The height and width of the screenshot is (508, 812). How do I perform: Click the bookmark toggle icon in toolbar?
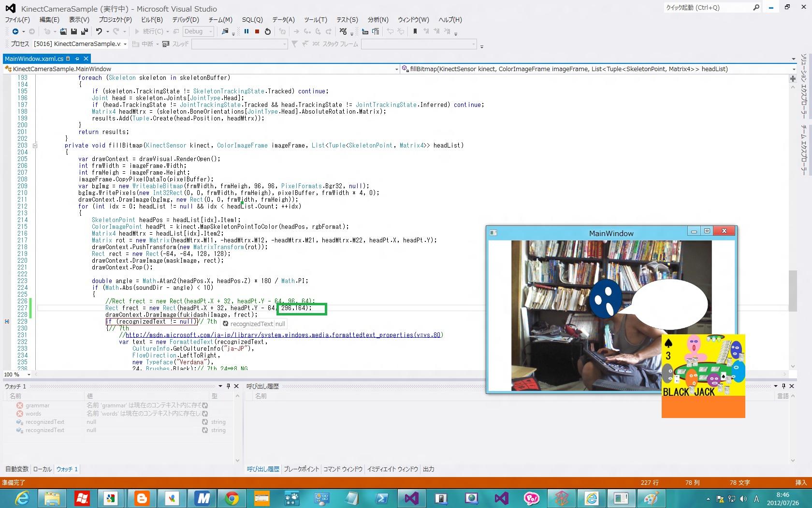coord(415,31)
